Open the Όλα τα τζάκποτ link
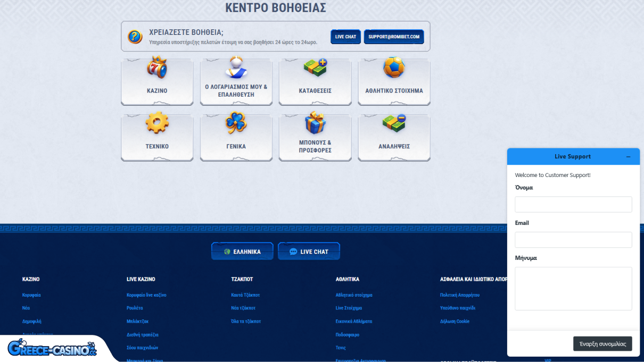 [246, 322]
